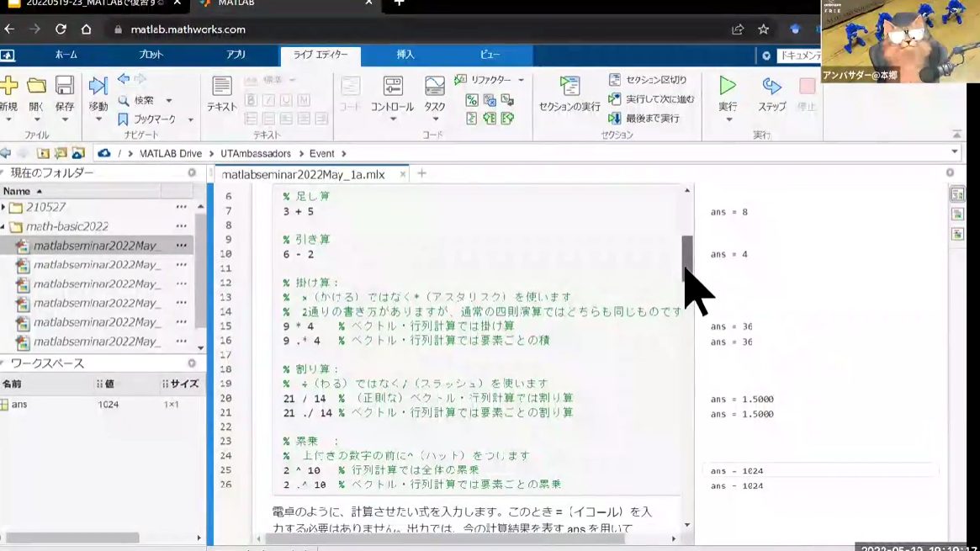The width and height of the screenshot is (980, 551).
Task: Click the editor horizontal scrollbar
Action: [445, 538]
